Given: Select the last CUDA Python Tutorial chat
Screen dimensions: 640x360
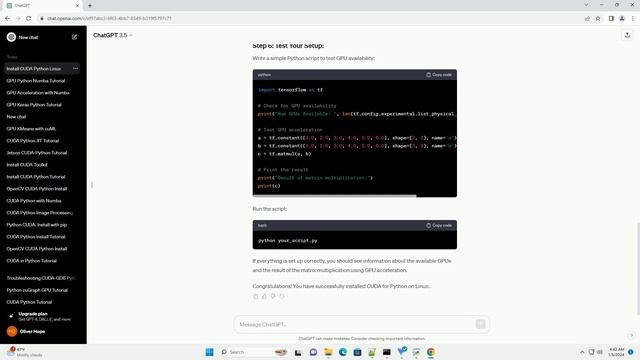Looking at the screenshot, I should pos(29,302).
